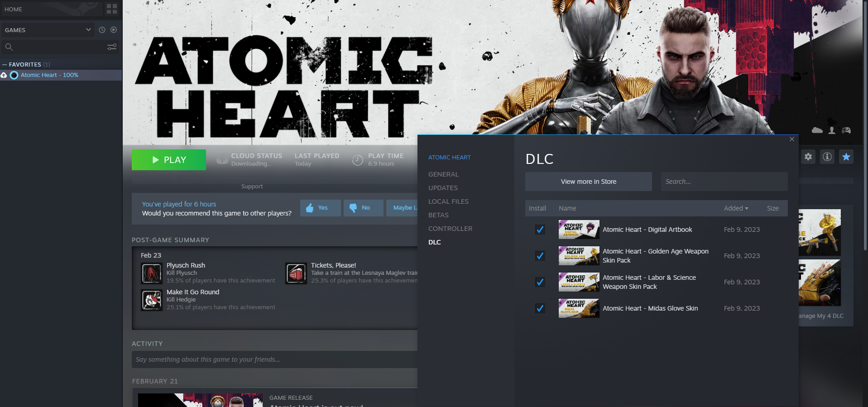Toggle Golden Age Weapon Skin Pack checkbox

point(540,256)
